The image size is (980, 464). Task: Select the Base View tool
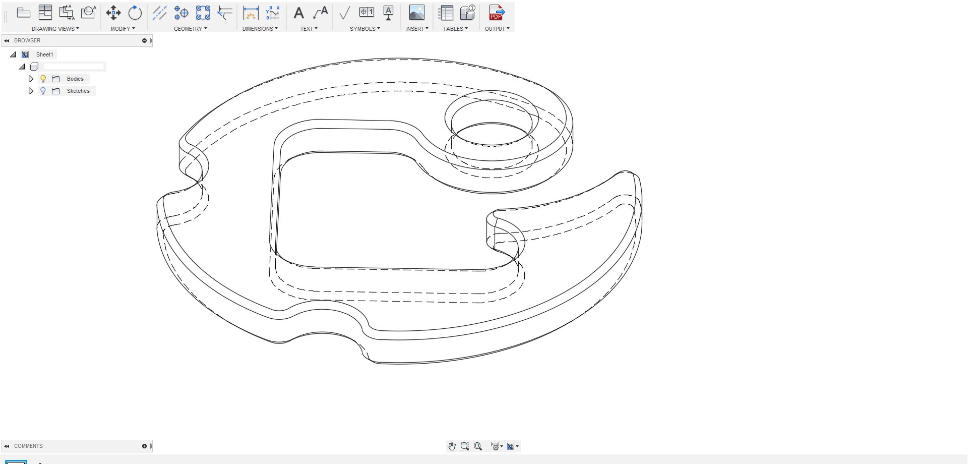[24, 13]
